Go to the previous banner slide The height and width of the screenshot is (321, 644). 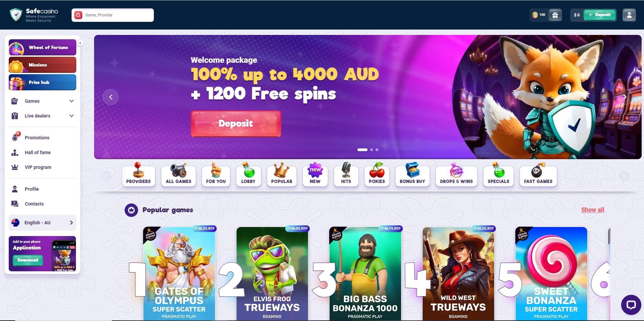pos(111,97)
